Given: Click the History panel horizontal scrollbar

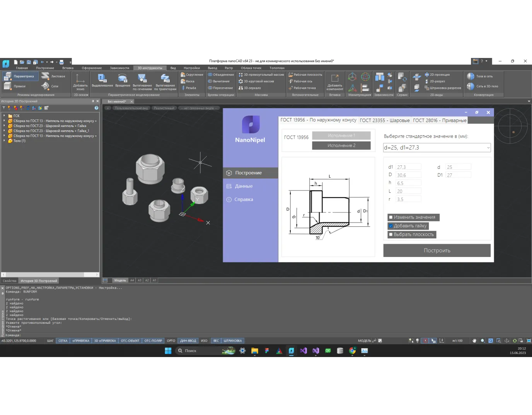Looking at the screenshot, I should 50,275.
